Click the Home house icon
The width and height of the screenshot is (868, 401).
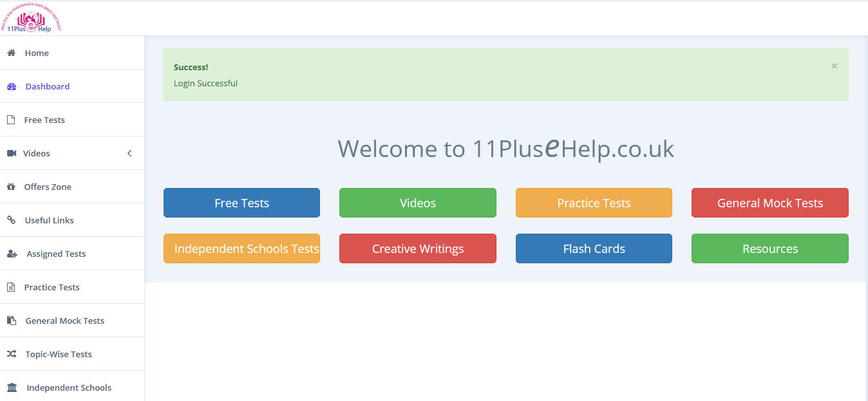11,53
